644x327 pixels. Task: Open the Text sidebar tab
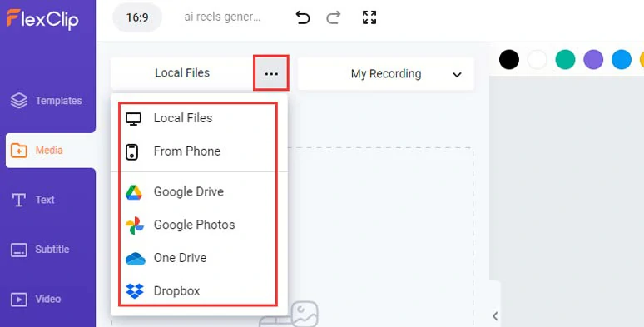tap(32, 200)
